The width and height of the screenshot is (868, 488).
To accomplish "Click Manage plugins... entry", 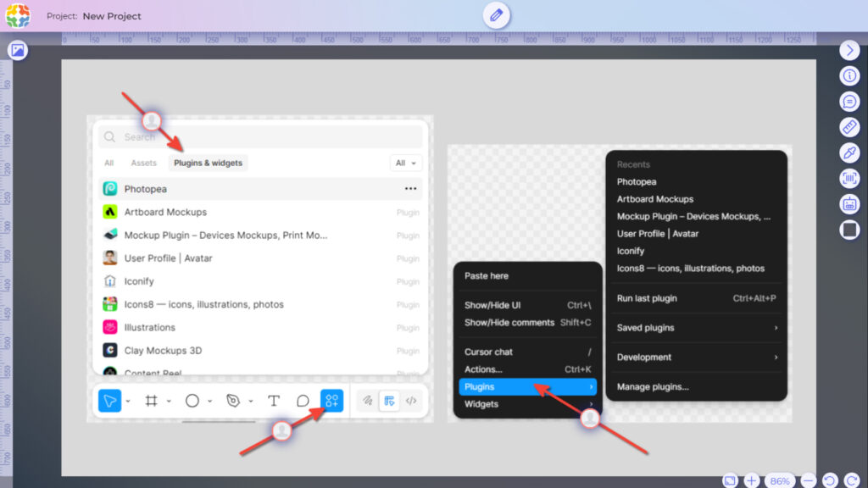I will pyautogui.click(x=697, y=386).
